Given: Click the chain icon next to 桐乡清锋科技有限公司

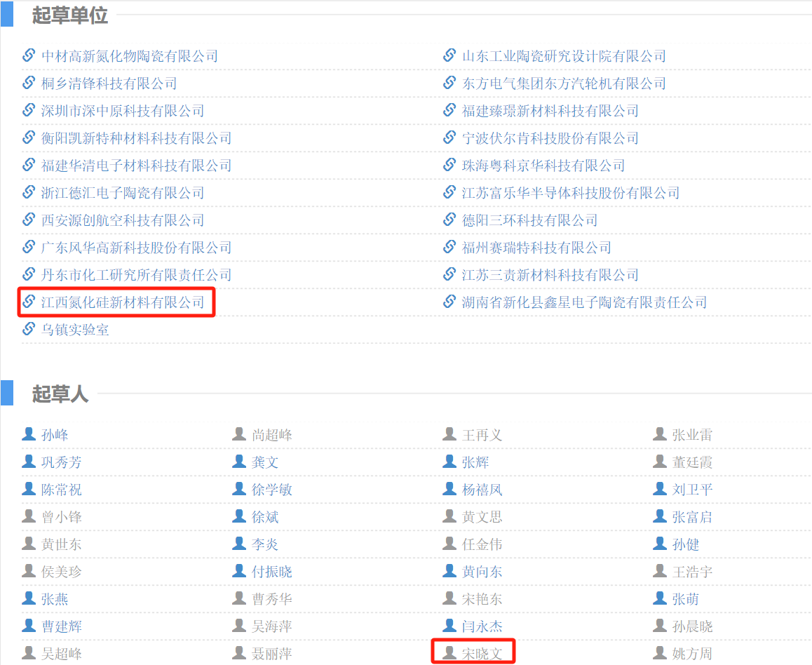Looking at the screenshot, I should pyautogui.click(x=29, y=82).
